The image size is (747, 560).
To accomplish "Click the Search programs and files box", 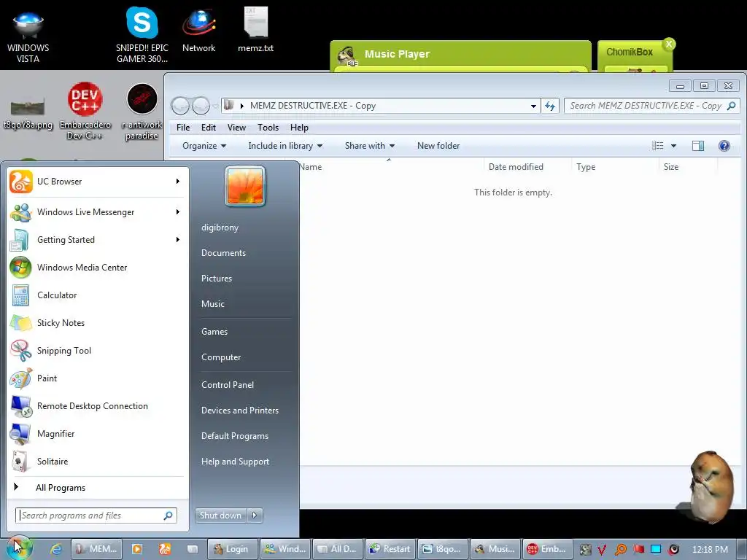I will click(97, 516).
